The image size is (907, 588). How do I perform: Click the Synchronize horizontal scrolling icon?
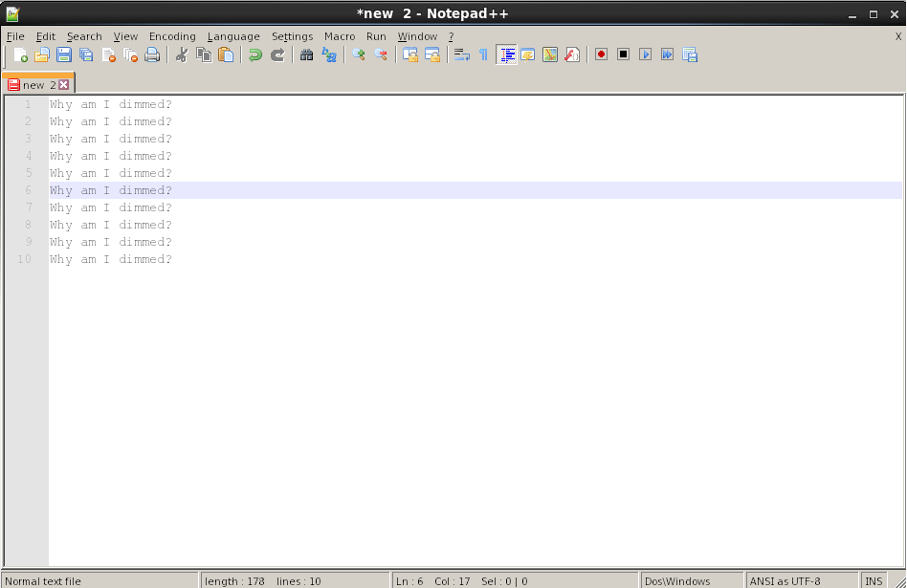point(432,54)
